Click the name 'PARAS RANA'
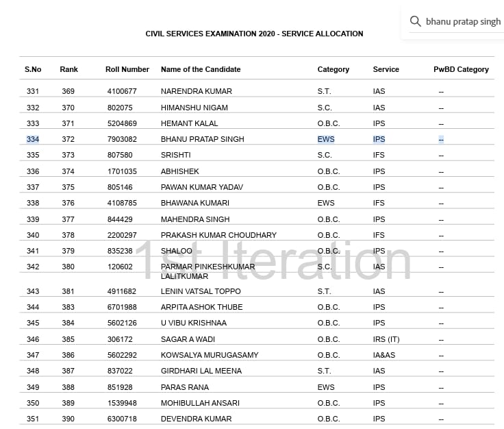The height and width of the screenshot is (429, 504). point(185,387)
